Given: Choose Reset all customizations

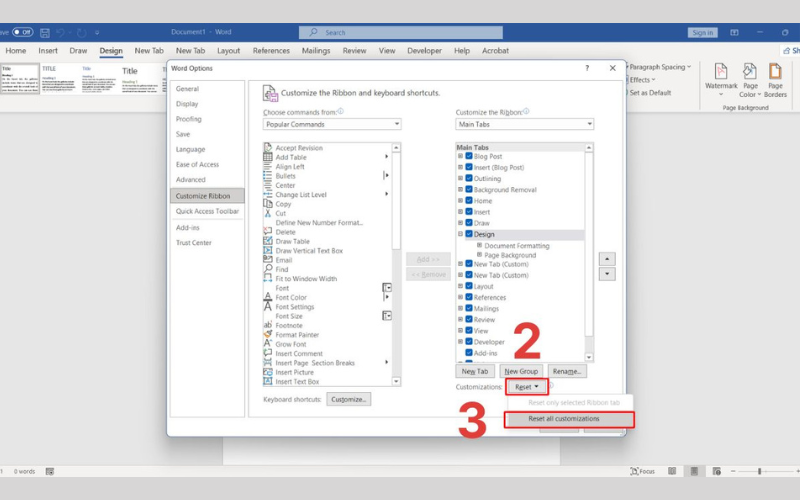Looking at the screenshot, I should [x=568, y=419].
